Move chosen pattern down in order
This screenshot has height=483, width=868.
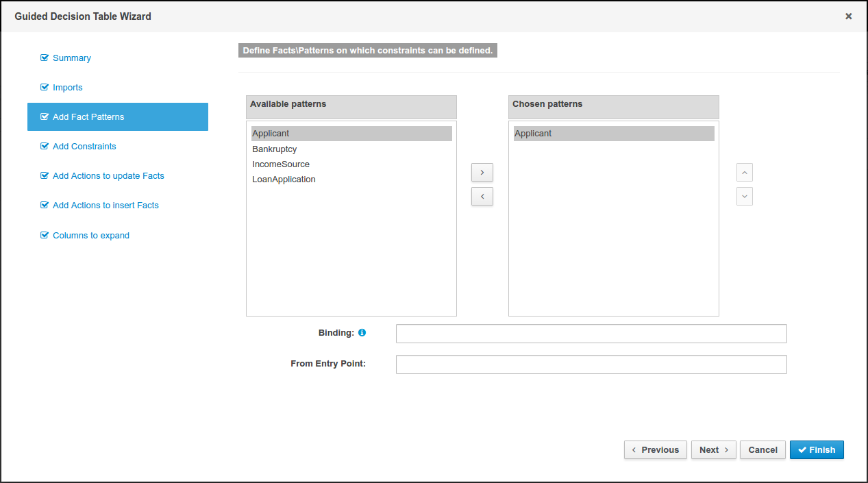(x=745, y=197)
